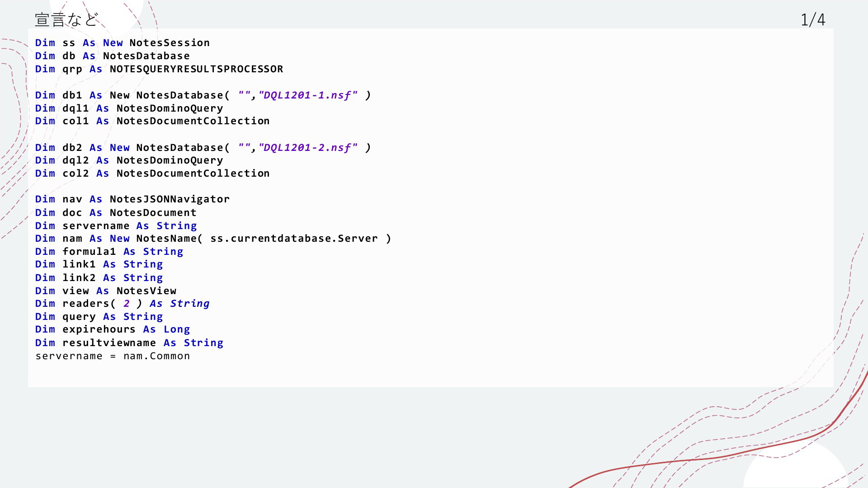868x488 pixels.
Task: Select the line Dim doc As NotesDocument
Action: coord(116,213)
